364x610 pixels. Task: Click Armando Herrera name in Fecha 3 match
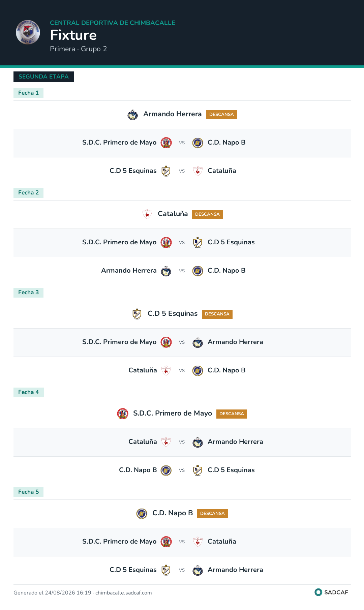point(235,342)
